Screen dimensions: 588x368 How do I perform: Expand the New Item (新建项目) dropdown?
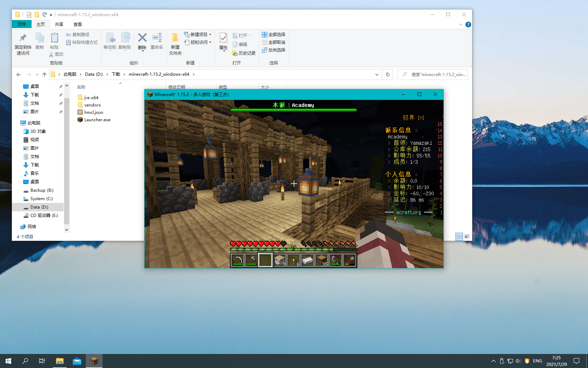pos(210,35)
